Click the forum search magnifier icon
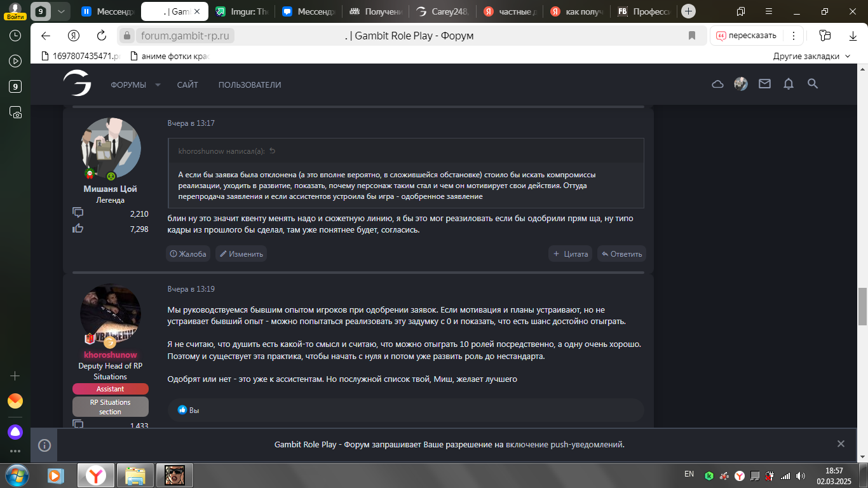 tap(812, 84)
